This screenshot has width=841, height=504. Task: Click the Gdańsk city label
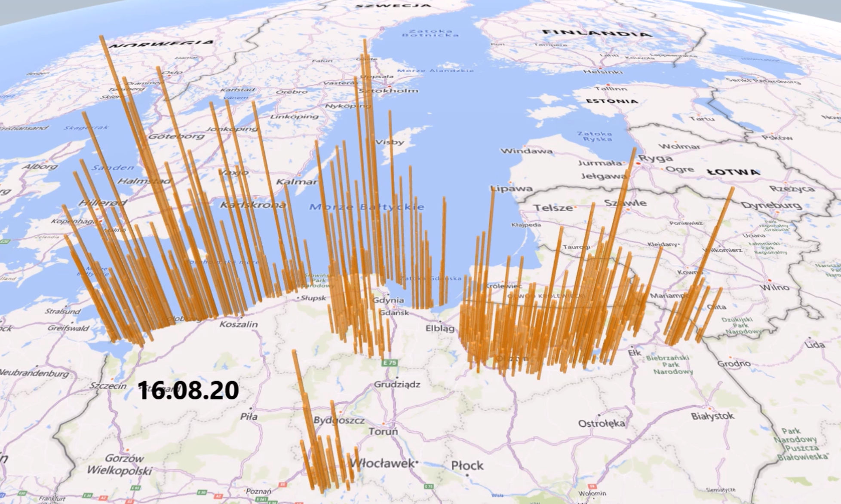tap(394, 313)
